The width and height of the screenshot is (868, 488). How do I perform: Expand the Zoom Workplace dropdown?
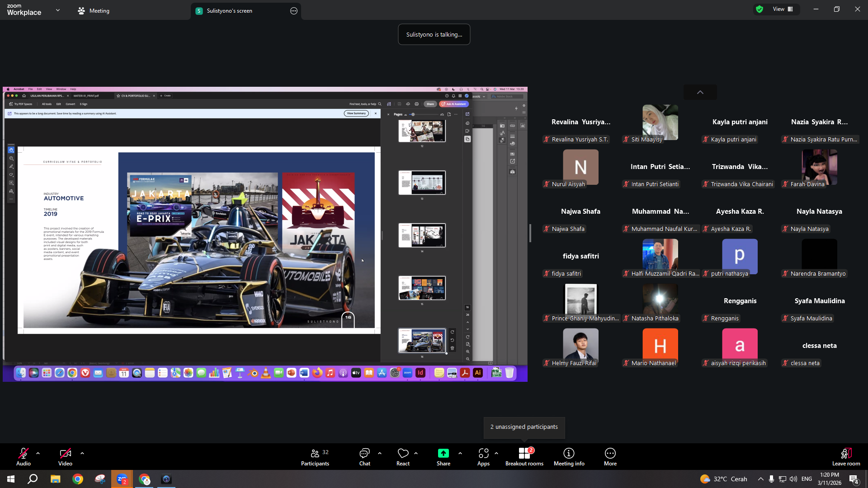pos(58,10)
